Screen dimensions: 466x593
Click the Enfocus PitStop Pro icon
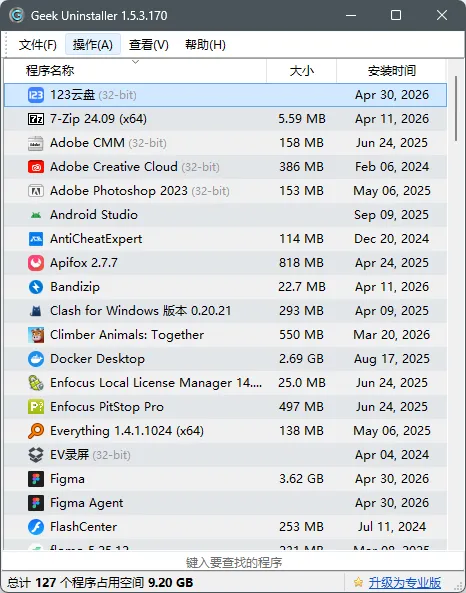pos(36,407)
